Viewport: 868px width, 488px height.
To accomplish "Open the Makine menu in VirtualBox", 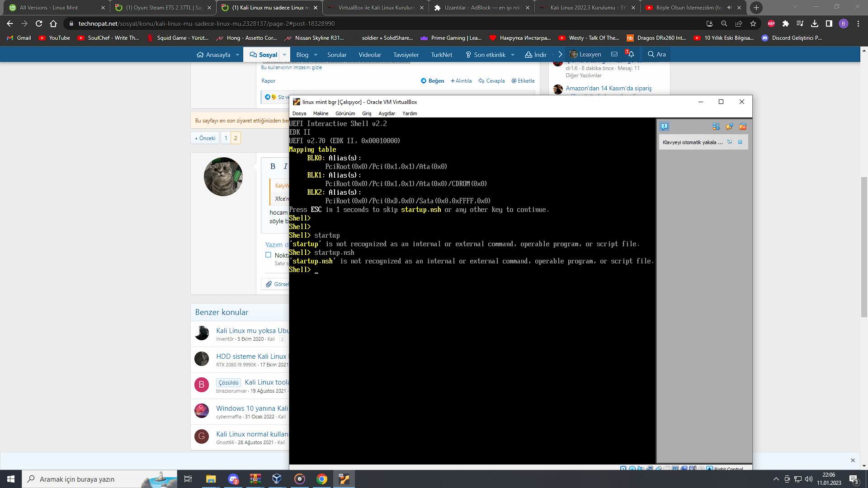I will [321, 113].
